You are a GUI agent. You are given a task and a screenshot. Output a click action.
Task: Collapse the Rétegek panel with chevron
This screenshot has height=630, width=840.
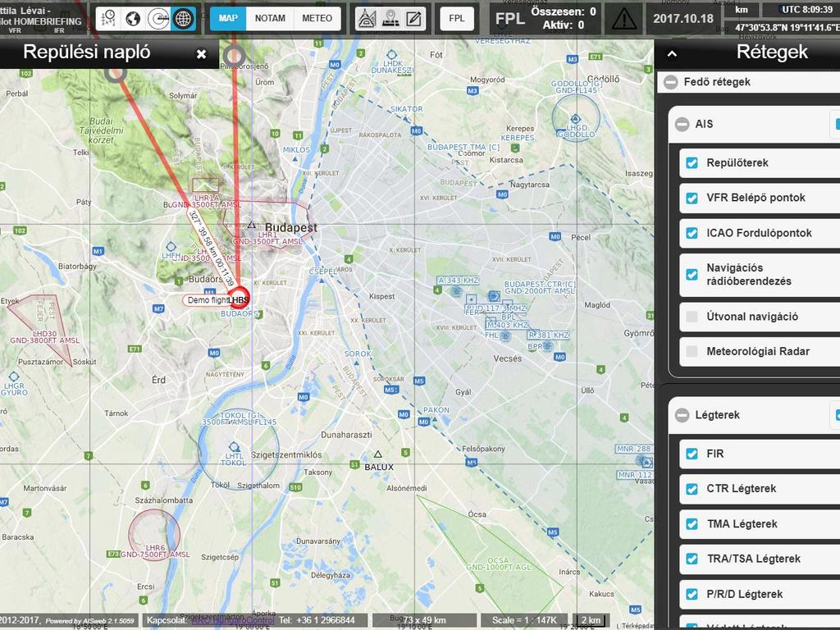click(x=672, y=53)
